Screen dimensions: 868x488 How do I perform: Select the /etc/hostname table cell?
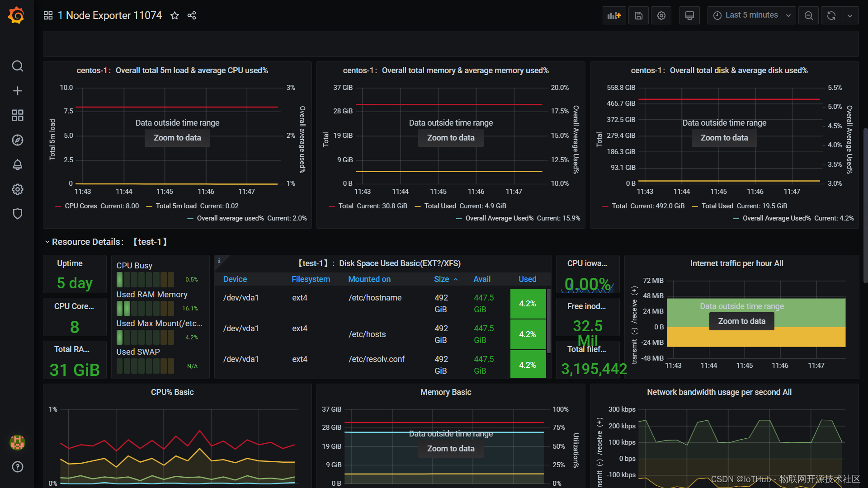coord(375,298)
